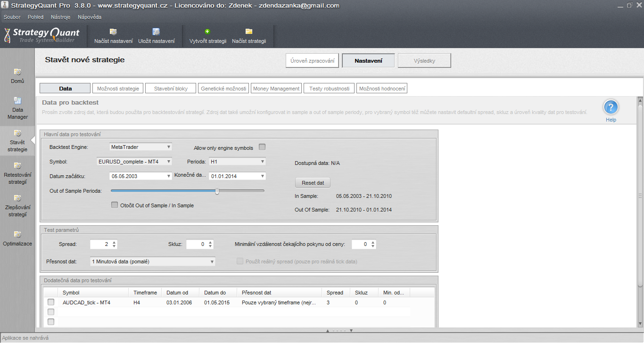Check the third empty row checkbox

click(x=51, y=322)
